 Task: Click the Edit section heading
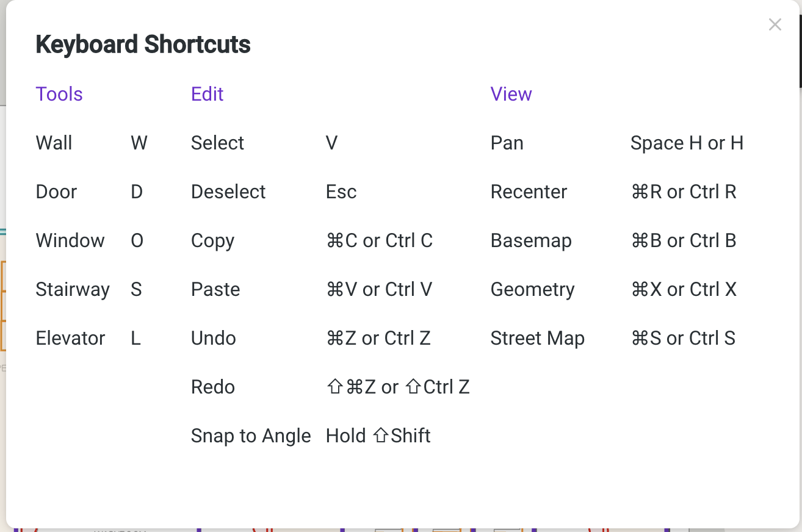tap(208, 94)
